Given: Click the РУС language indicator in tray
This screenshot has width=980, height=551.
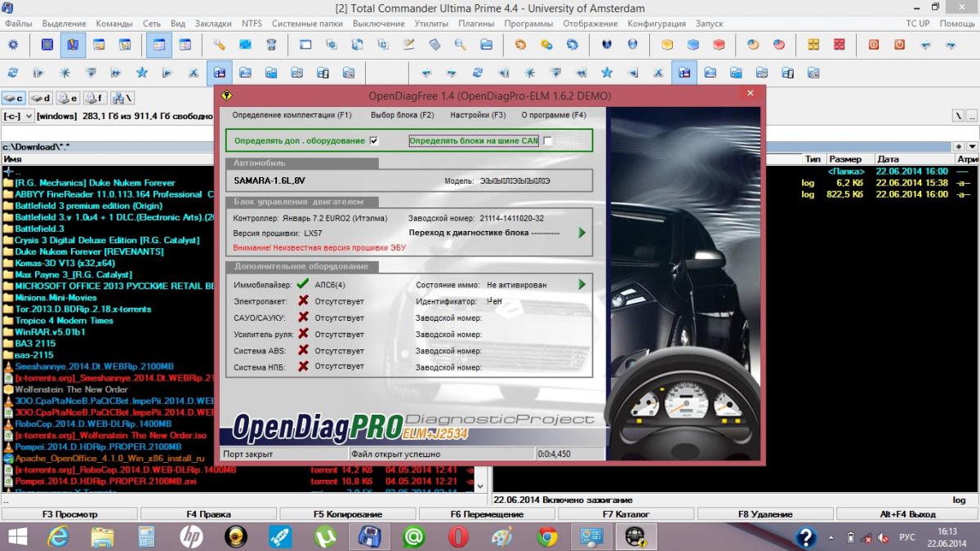Looking at the screenshot, I should click(x=906, y=537).
